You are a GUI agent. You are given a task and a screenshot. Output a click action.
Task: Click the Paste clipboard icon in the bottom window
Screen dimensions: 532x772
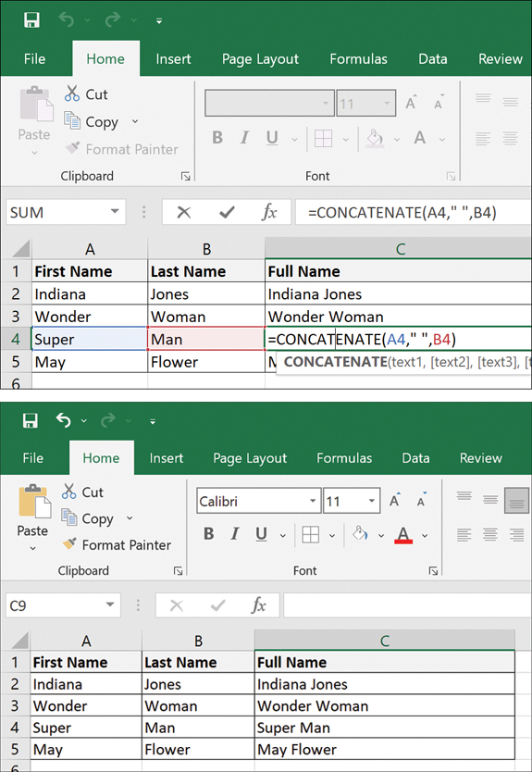[34, 503]
